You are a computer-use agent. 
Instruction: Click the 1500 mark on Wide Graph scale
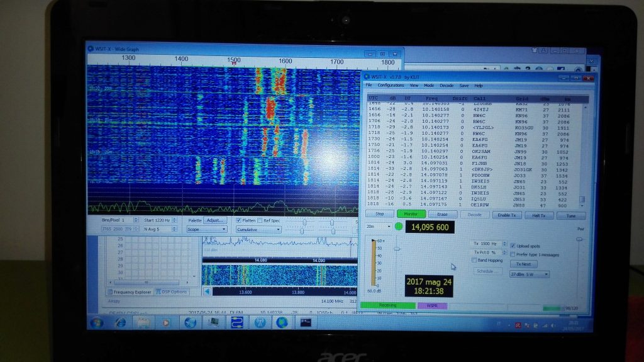coord(234,60)
